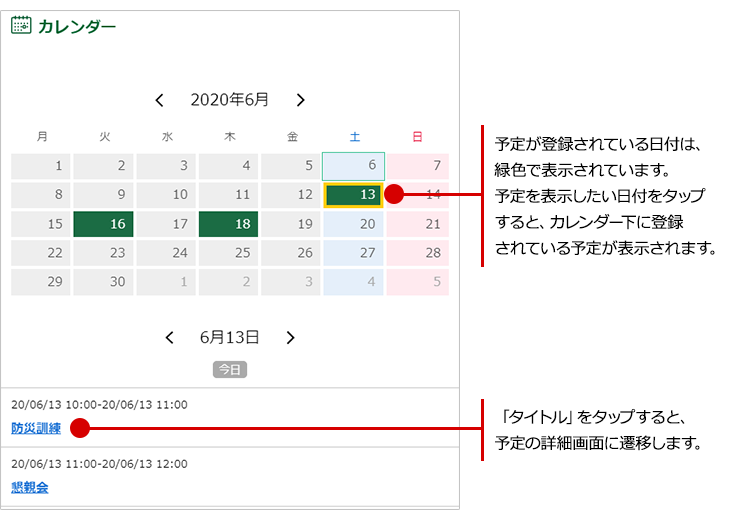The width and height of the screenshot is (750, 519).
Task: Select green date 16 with schedule
Action: (x=104, y=224)
